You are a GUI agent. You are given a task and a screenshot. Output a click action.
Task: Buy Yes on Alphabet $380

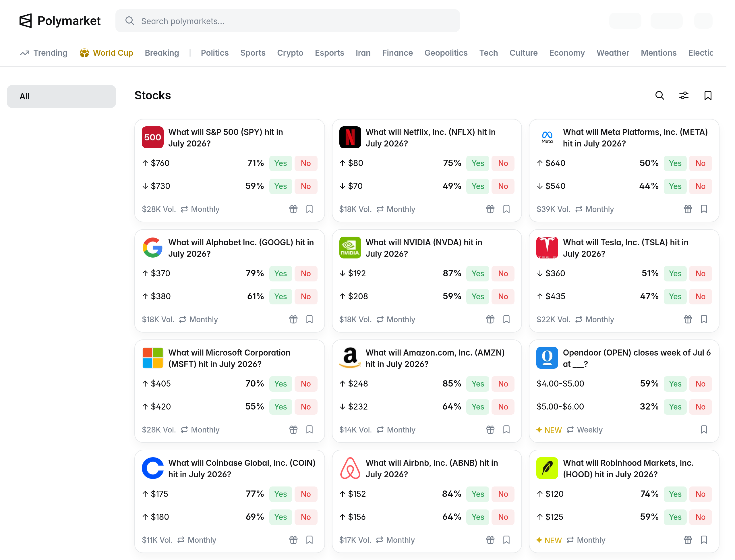pyautogui.click(x=281, y=297)
